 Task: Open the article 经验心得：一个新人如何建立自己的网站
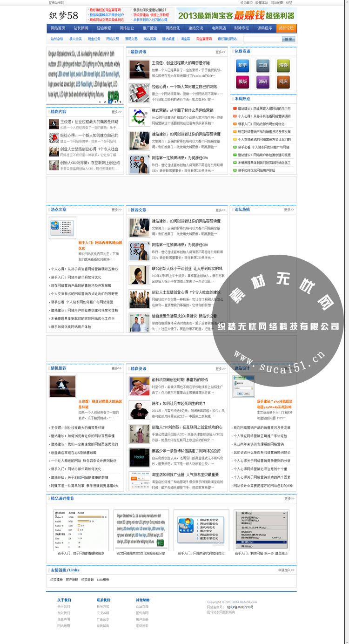pos(184,87)
